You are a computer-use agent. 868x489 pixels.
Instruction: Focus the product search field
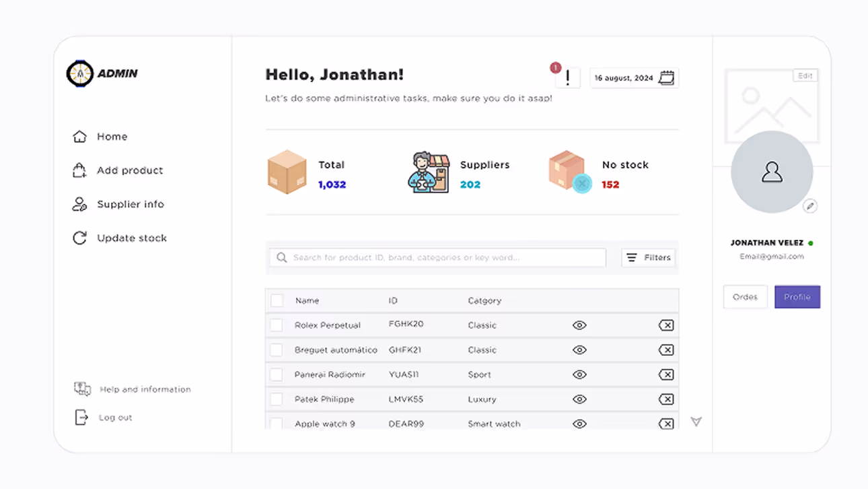click(437, 257)
